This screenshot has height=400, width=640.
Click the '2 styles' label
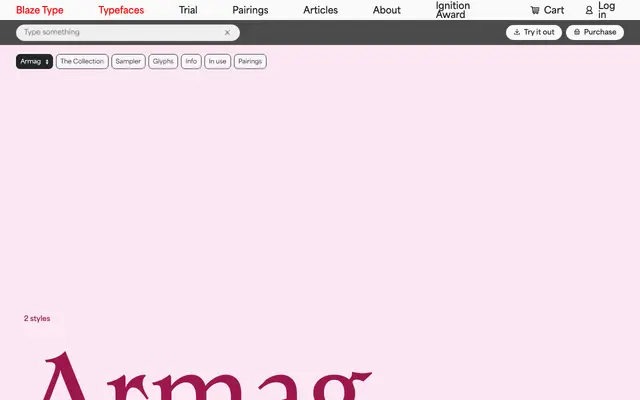[37, 318]
